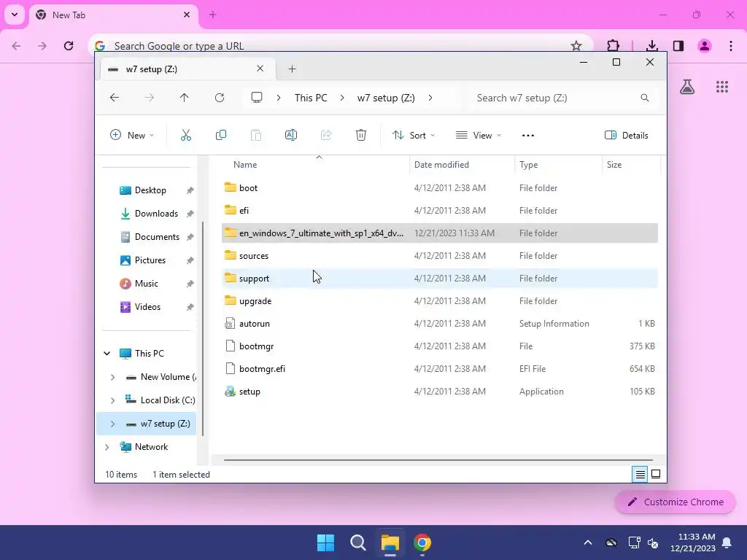Image resolution: width=747 pixels, height=560 pixels.
Task: Add a new File Explorer tab
Action: tap(292, 69)
